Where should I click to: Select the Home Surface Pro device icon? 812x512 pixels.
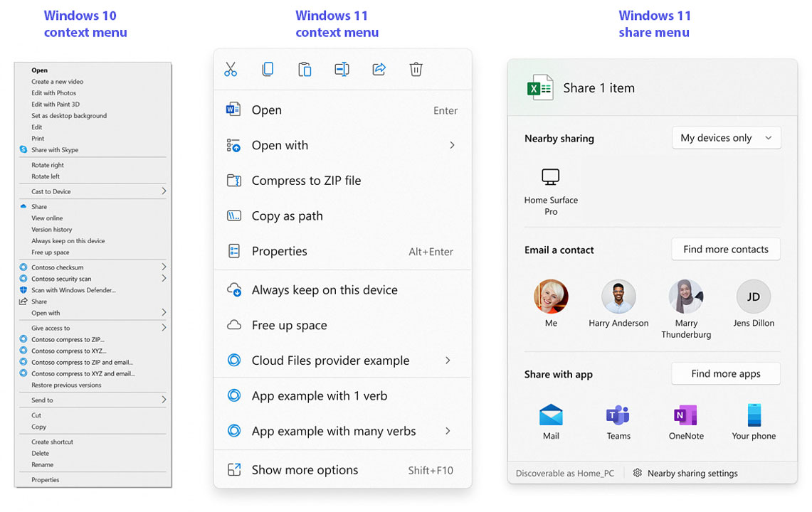(551, 177)
